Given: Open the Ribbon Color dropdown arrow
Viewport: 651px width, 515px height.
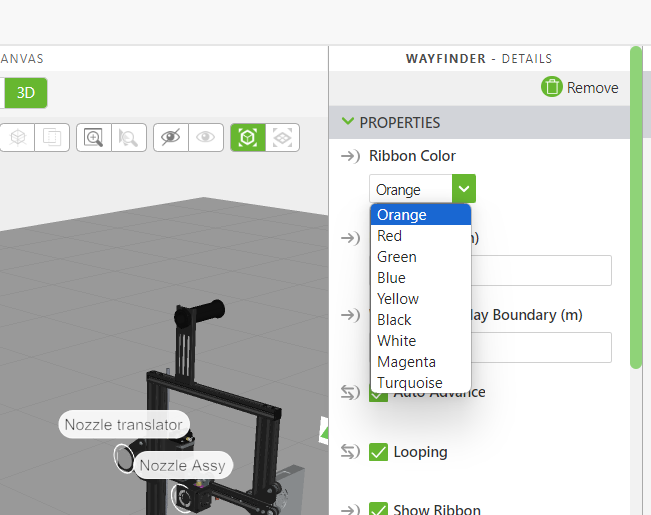Looking at the screenshot, I should click(x=464, y=189).
